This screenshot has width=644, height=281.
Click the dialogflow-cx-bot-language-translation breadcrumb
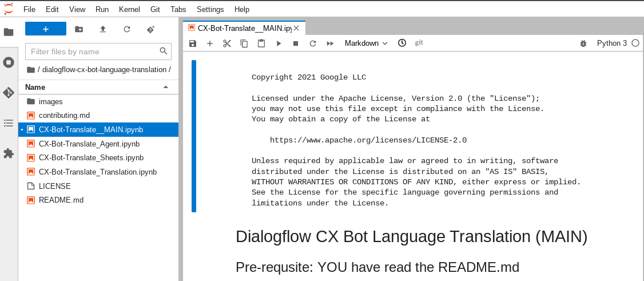[x=104, y=69]
